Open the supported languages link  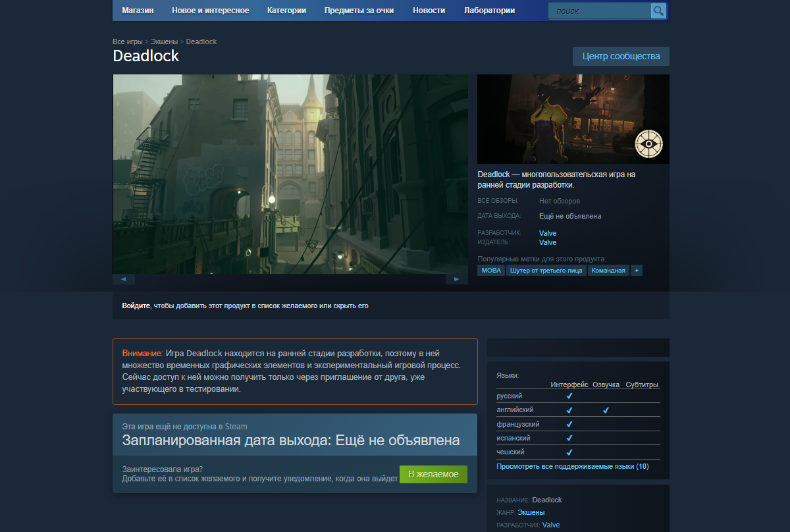click(573, 466)
